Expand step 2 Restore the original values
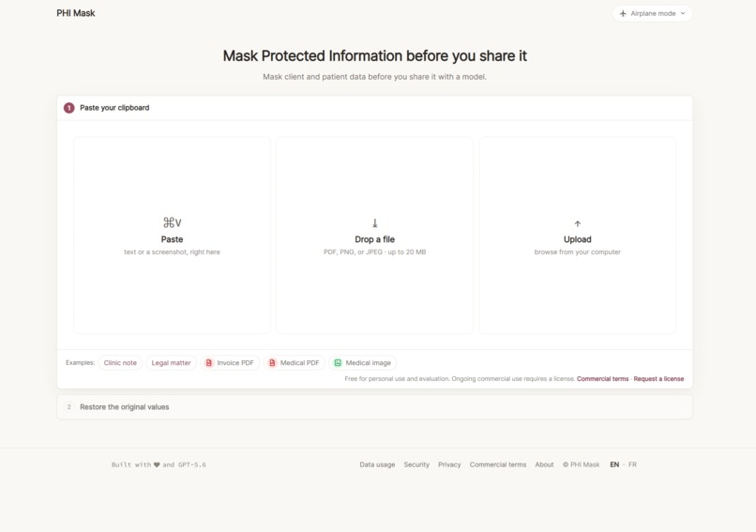This screenshot has width=756, height=532. point(374,407)
